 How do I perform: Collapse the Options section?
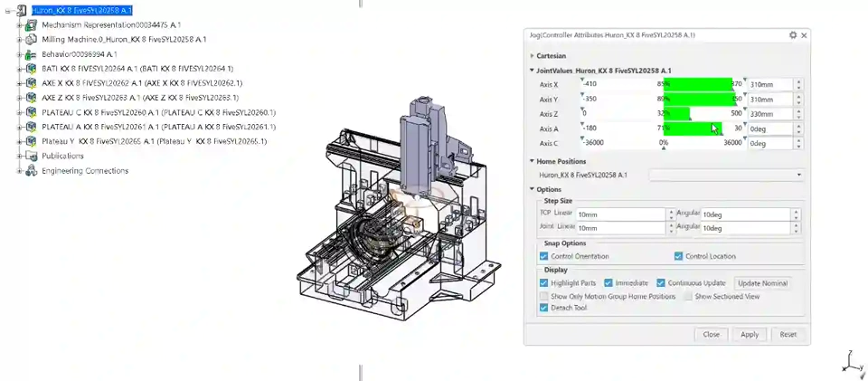532,189
